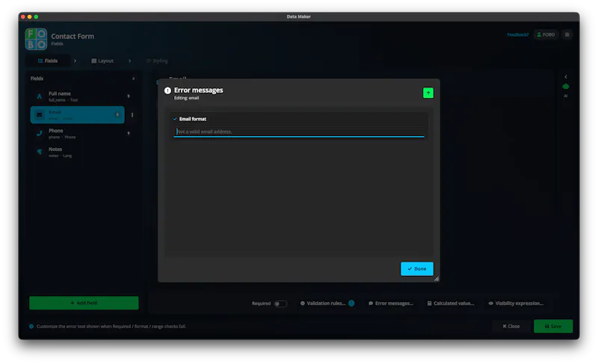Open the Error messages option in the bottom toolbar
The height and width of the screenshot is (364, 598).
[390, 303]
